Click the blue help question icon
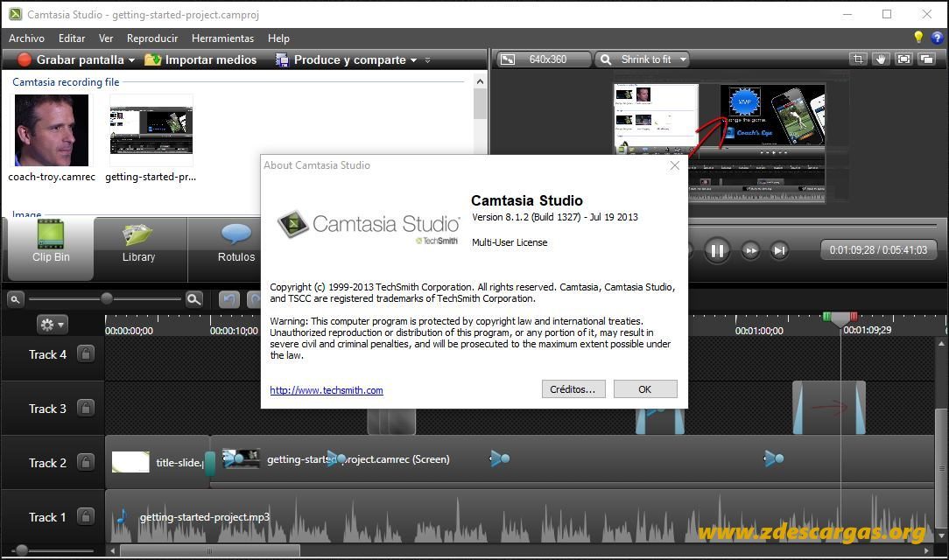Screen dimensions: 949x560 [937, 38]
